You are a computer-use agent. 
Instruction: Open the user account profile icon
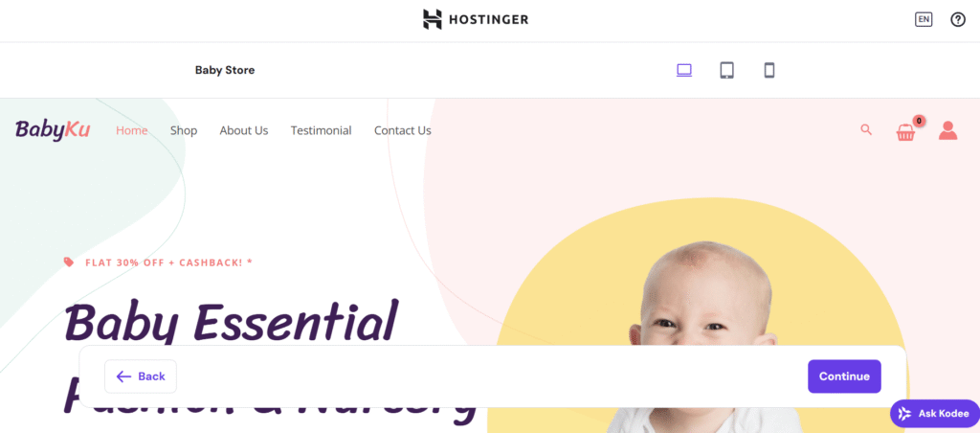tap(947, 130)
